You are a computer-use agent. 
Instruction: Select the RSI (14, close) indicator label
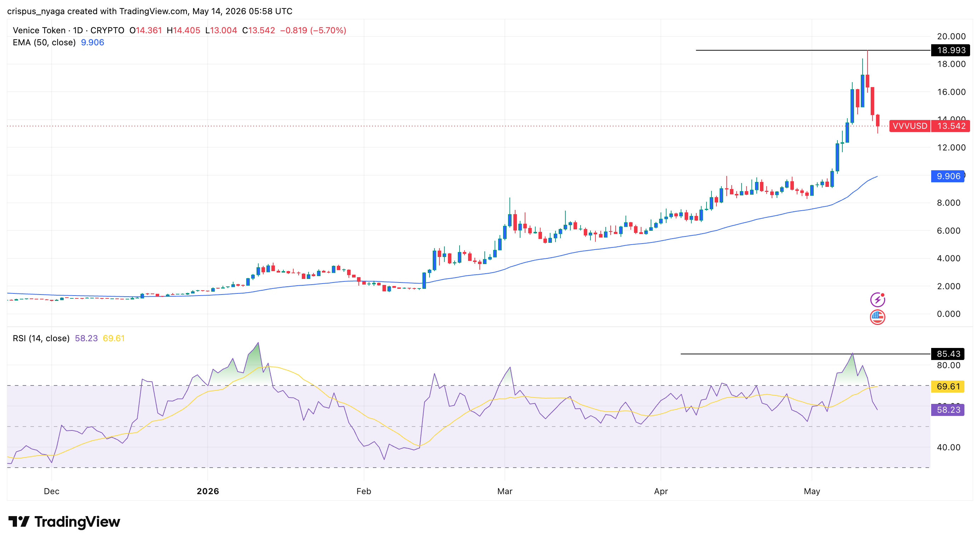[41, 338]
